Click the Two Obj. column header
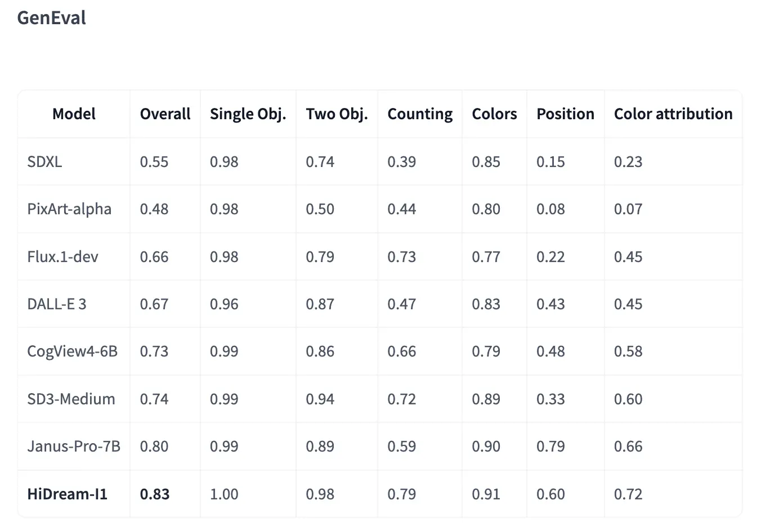 [337, 114]
